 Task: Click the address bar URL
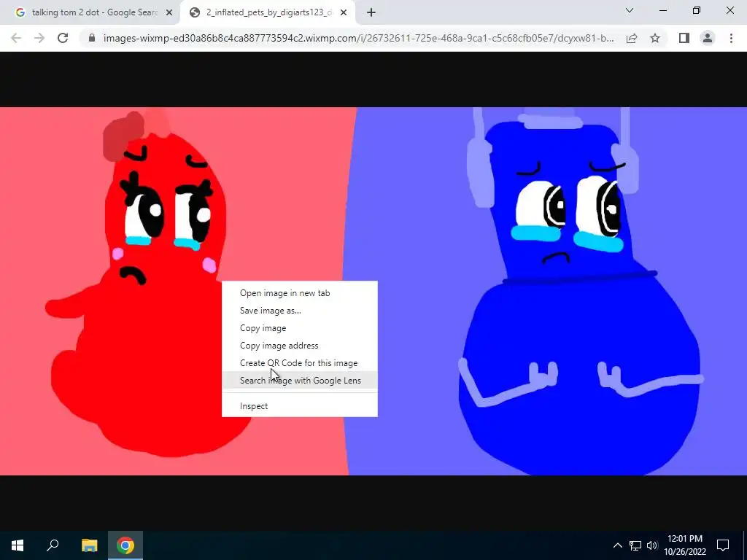pyautogui.click(x=358, y=38)
